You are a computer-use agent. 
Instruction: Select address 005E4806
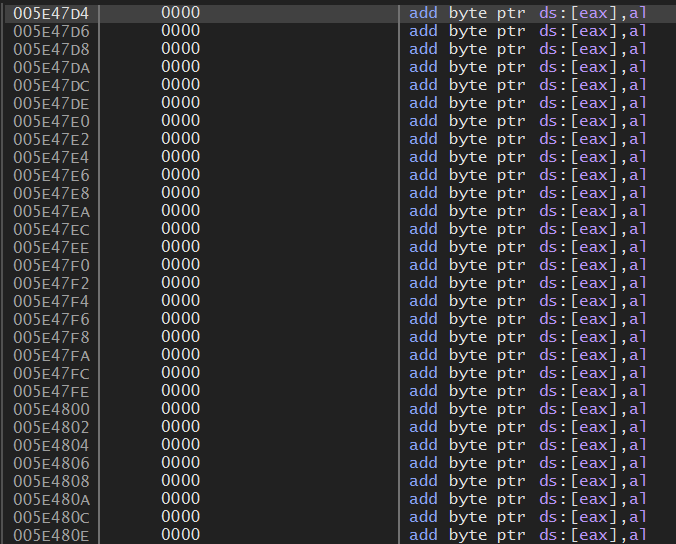click(x=51, y=463)
